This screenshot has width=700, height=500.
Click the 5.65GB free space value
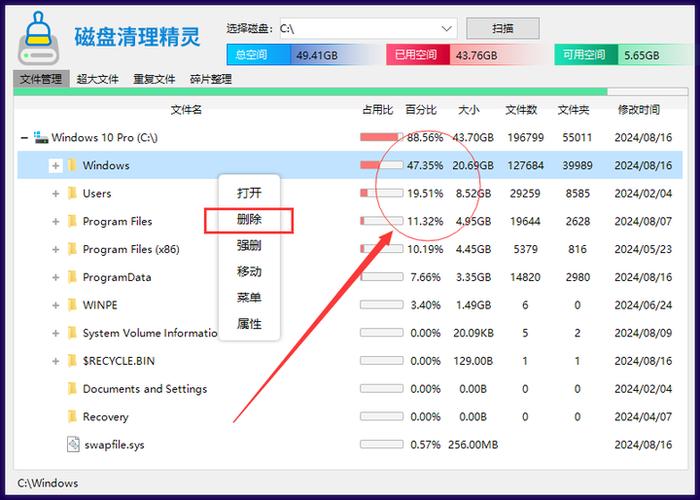pyautogui.click(x=642, y=55)
